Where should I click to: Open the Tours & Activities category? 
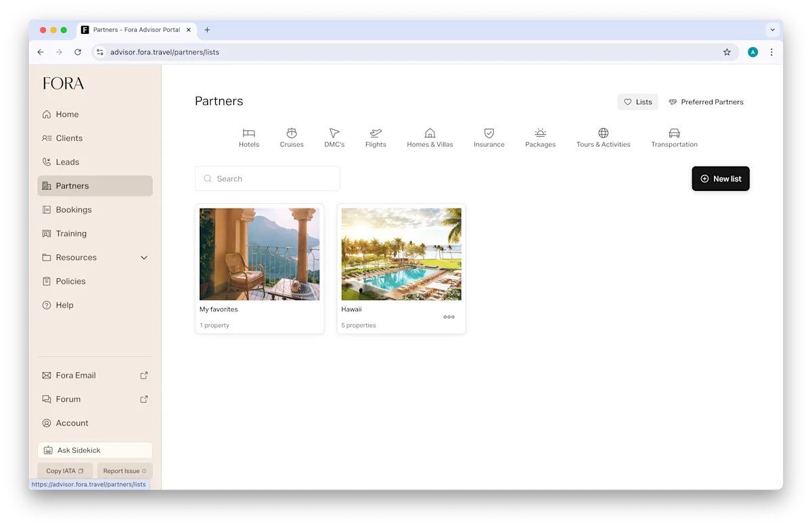603,137
